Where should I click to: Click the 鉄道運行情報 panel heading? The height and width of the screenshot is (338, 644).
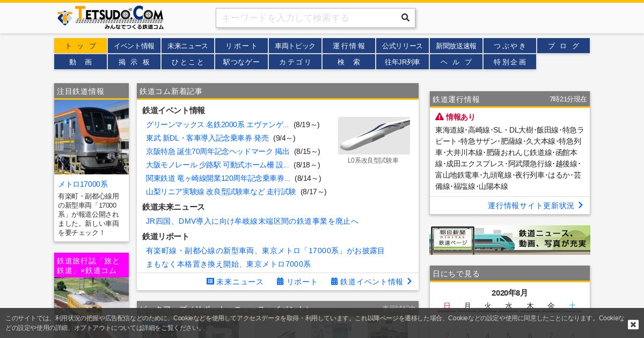coord(456,99)
